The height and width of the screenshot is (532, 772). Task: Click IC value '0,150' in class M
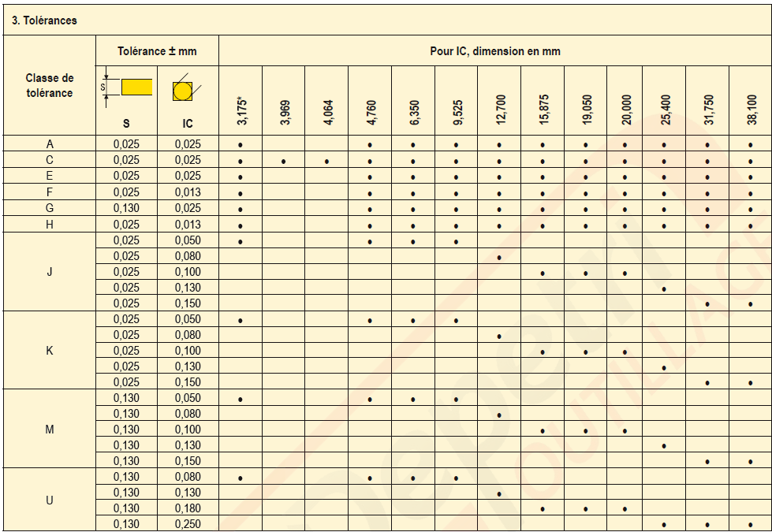pyautogui.click(x=188, y=460)
